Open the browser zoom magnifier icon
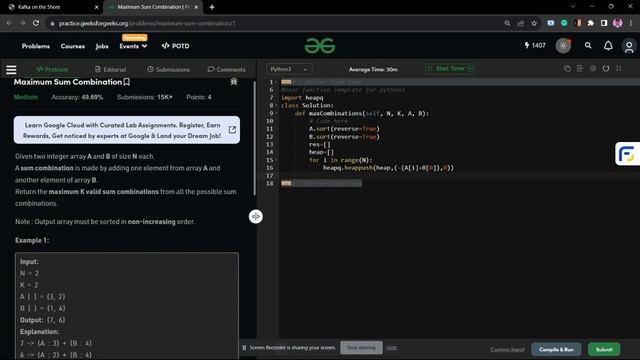 tap(507, 23)
